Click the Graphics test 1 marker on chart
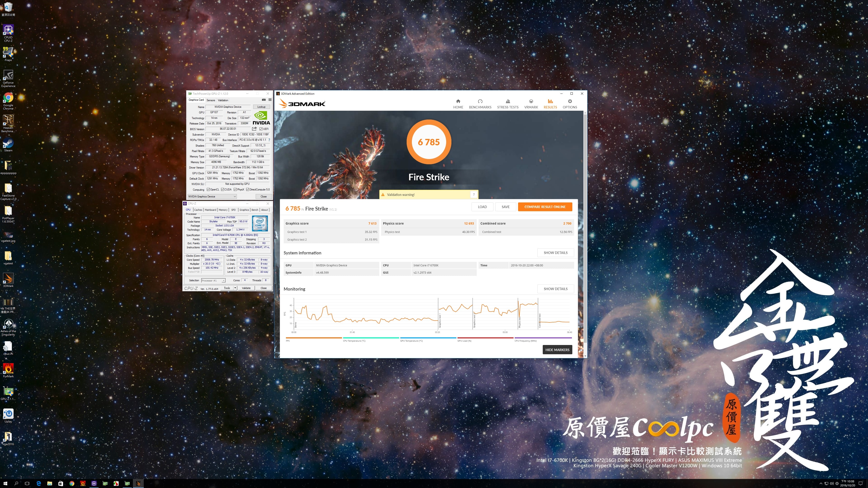The width and height of the screenshot is (868, 488). click(x=439, y=321)
